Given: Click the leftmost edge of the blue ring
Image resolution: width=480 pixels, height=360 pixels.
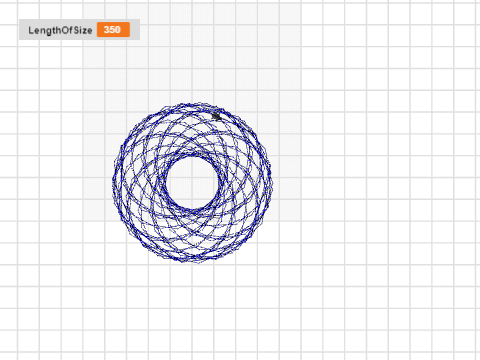Looking at the screenshot, I should pos(114,183).
